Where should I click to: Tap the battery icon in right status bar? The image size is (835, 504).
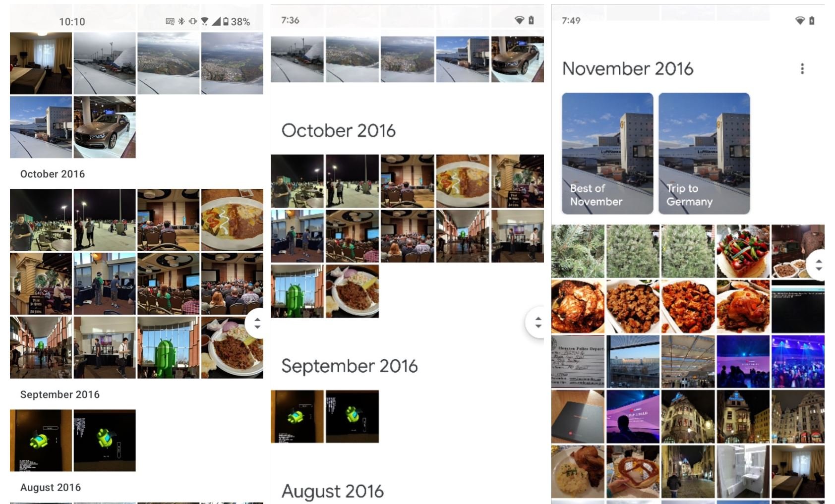pos(812,20)
